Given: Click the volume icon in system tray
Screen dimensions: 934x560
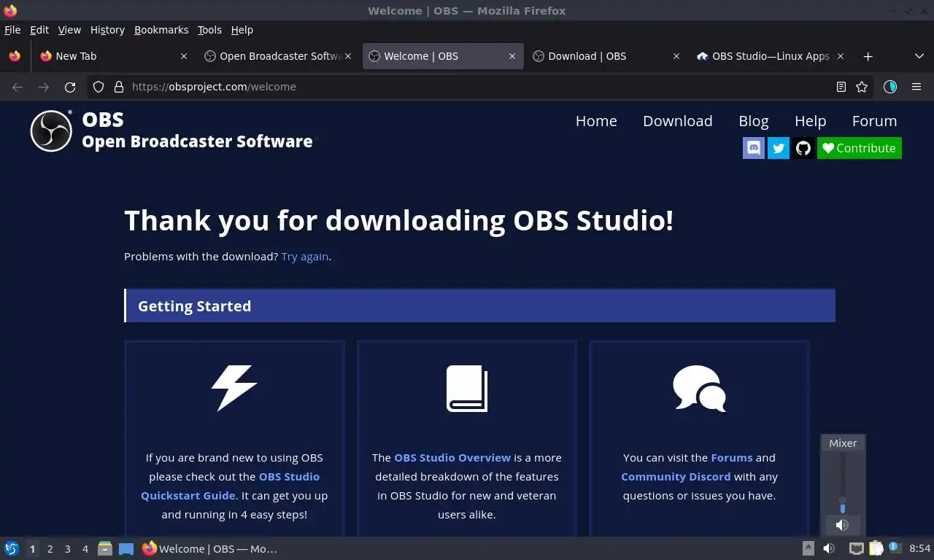Looking at the screenshot, I should (x=829, y=548).
